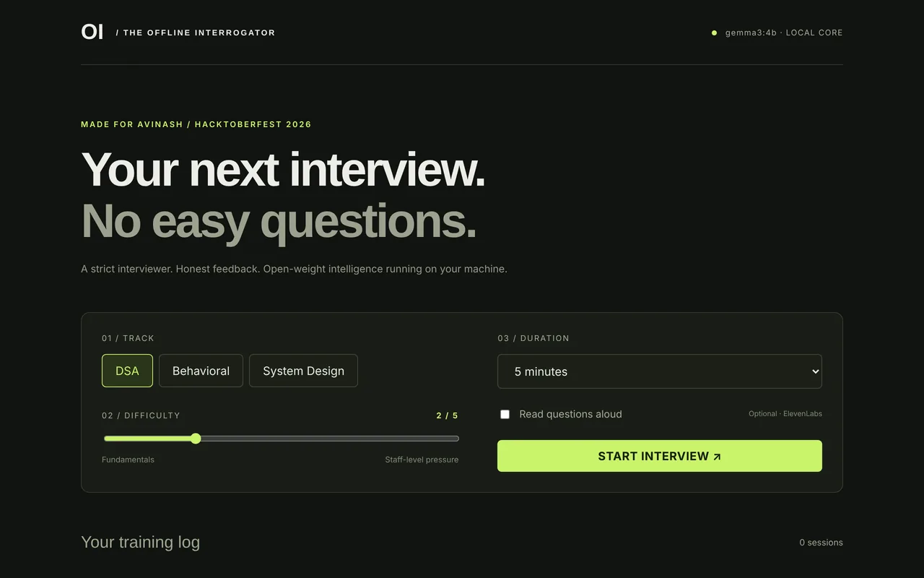Screen dimensions: 924x578
Task: Enable Read questions aloud checkbox
Action: click(x=505, y=414)
